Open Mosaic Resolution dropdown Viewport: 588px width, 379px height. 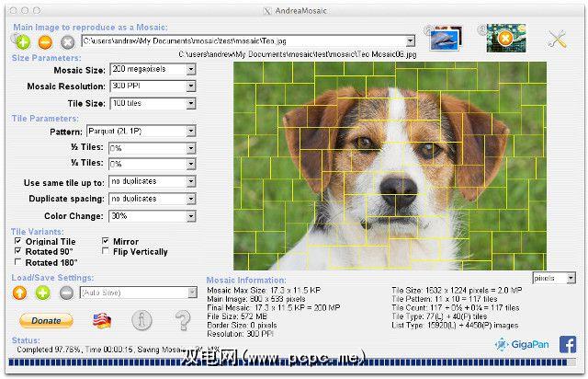(191, 86)
